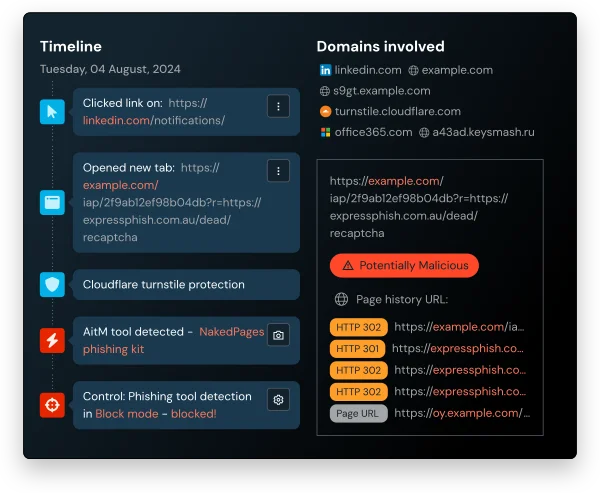Open the https://example.com/ia… history link
Screen dimensions: 600x493
point(459,327)
